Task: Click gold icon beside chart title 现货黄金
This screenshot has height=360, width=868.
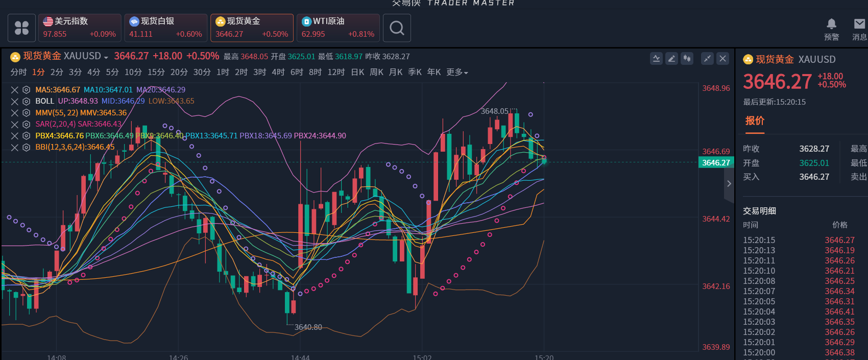Action: pos(15,57)
